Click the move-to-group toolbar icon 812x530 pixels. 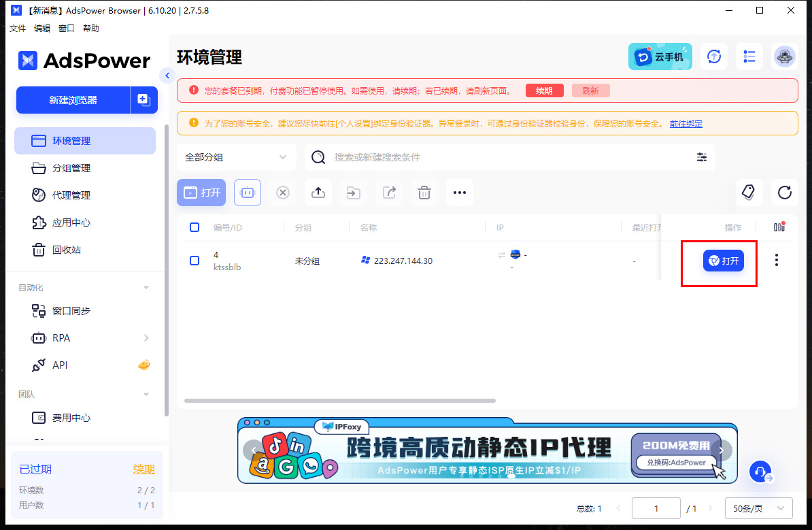pos(353,193)
